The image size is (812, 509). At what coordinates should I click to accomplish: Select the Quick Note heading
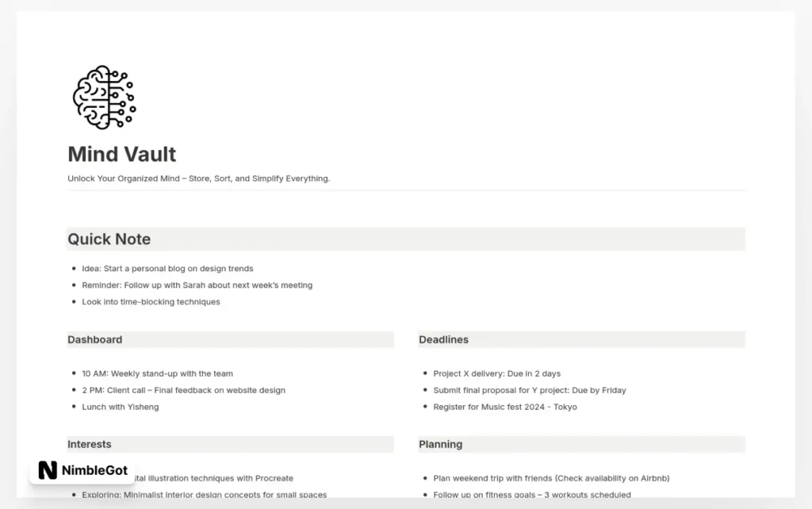tap(109, 239)
